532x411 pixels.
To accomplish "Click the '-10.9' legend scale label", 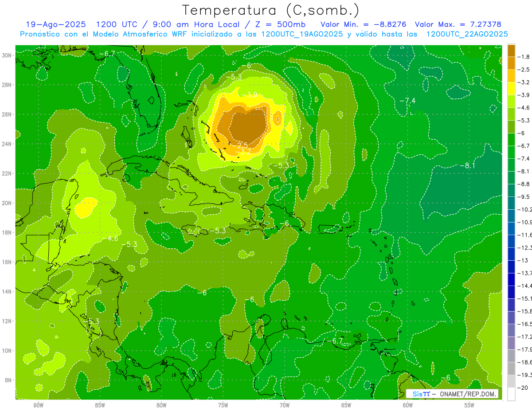I will 525,222.
